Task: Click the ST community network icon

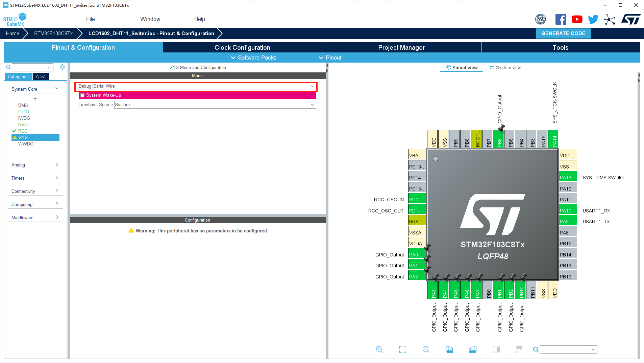Action: [610, 19]
